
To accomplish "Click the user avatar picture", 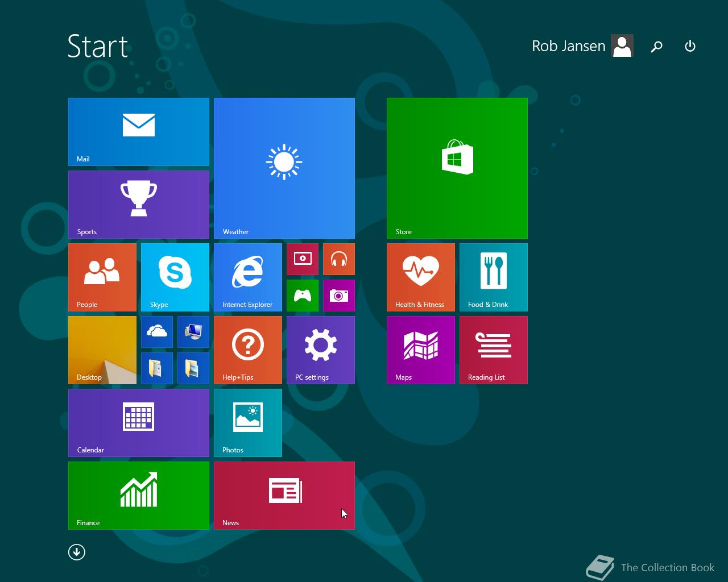I will [622, 46].
